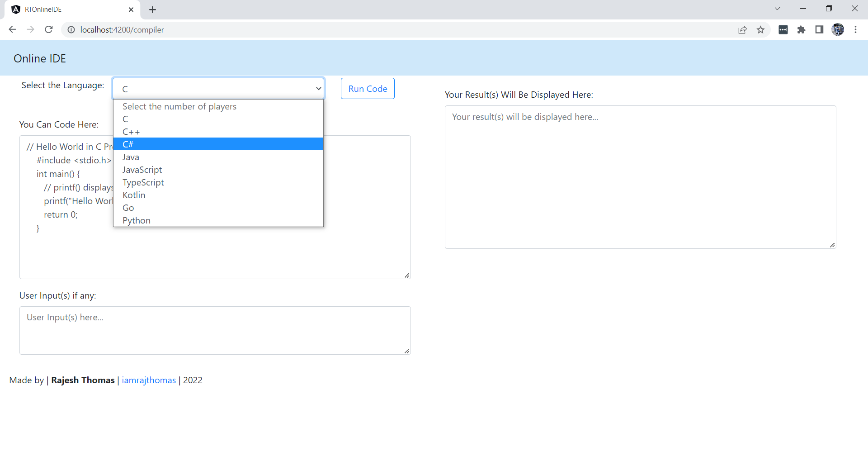The height and width of the screenshot is (466, 868).
Task: Open the tab search chevron
Action: (x=777, y=9)
